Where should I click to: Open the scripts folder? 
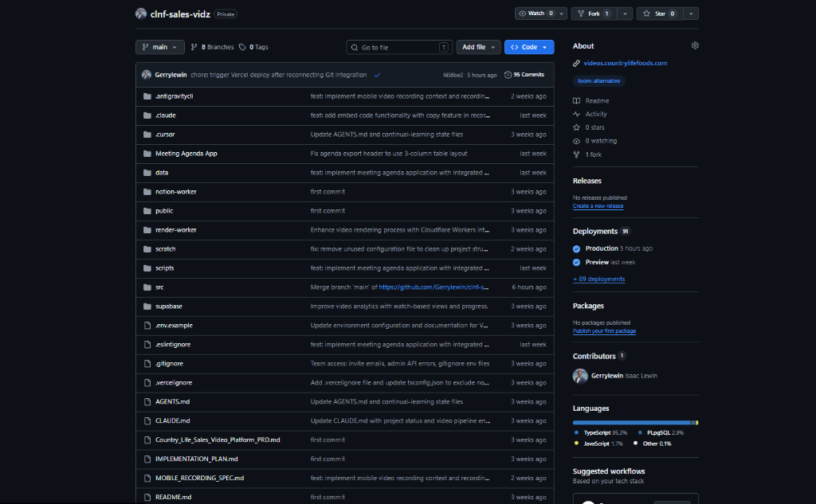[x=164, y=268]
